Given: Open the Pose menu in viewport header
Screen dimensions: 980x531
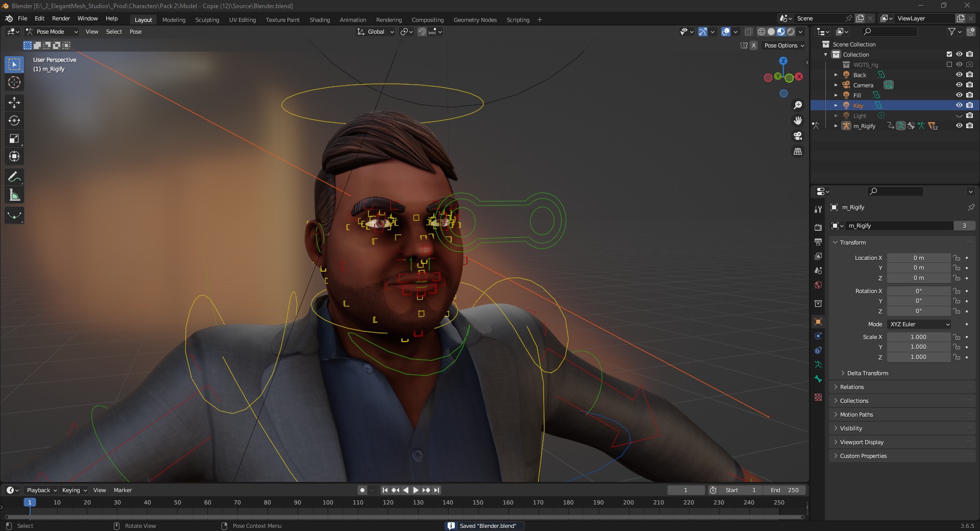Looking at the screenshot, I should pos(136,32).
